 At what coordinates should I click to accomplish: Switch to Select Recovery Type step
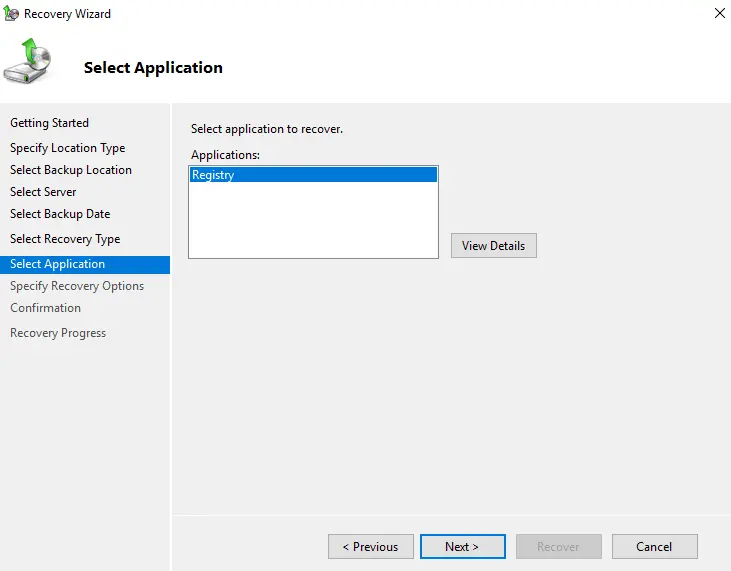[x=65, y=239]
